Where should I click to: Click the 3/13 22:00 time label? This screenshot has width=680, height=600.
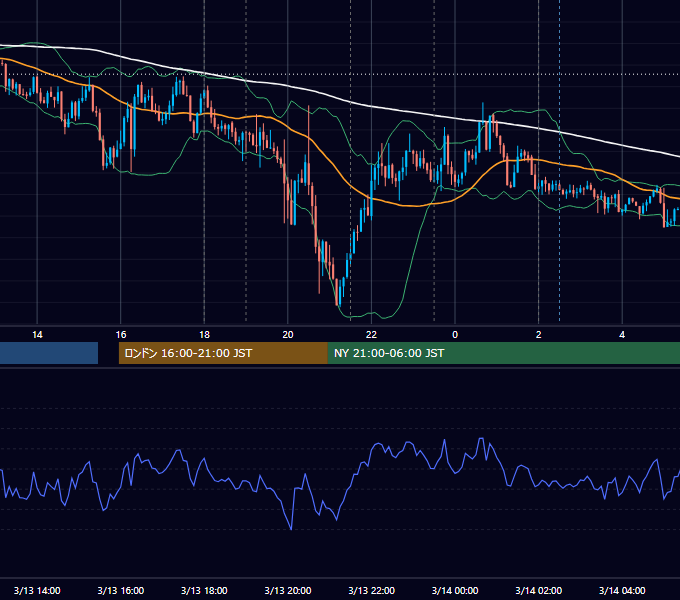(371, 590)
